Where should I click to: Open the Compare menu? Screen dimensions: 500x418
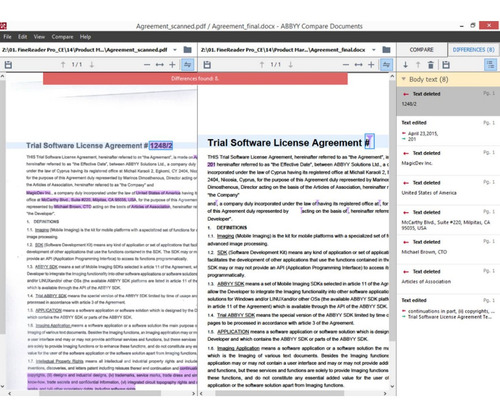click(62, 37)
